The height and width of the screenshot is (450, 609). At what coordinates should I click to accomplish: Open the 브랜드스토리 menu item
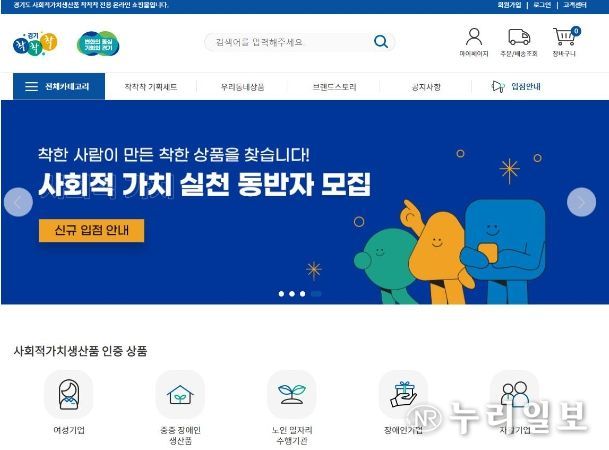[x=334, y=87]
